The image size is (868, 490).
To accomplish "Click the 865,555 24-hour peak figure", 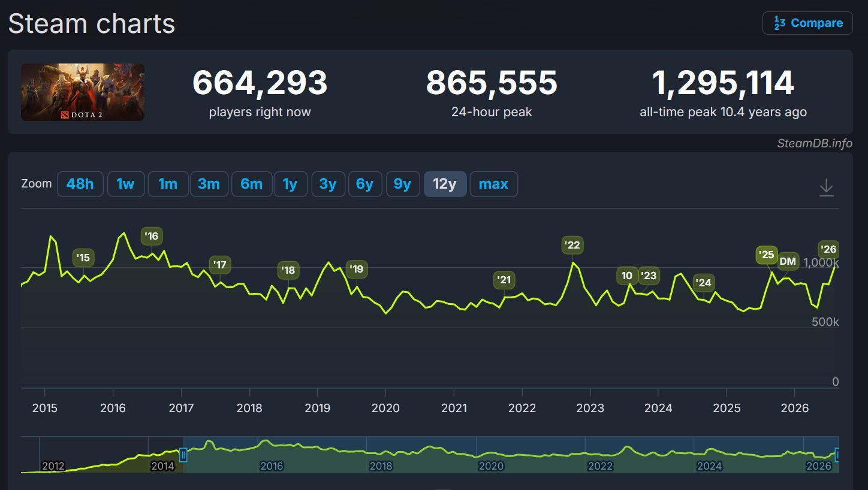I will click(492, 83).
